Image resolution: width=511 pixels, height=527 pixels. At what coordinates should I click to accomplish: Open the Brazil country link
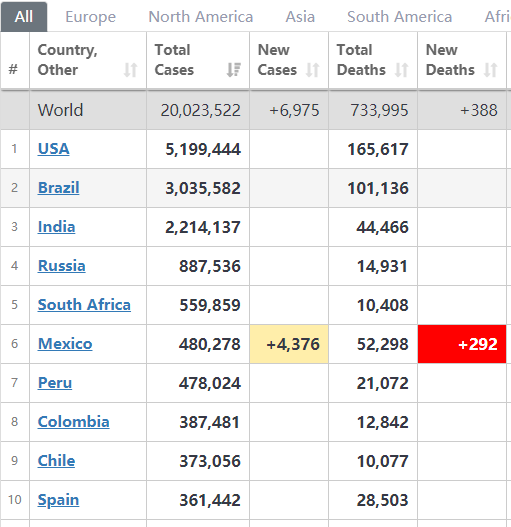pos(58,188)
